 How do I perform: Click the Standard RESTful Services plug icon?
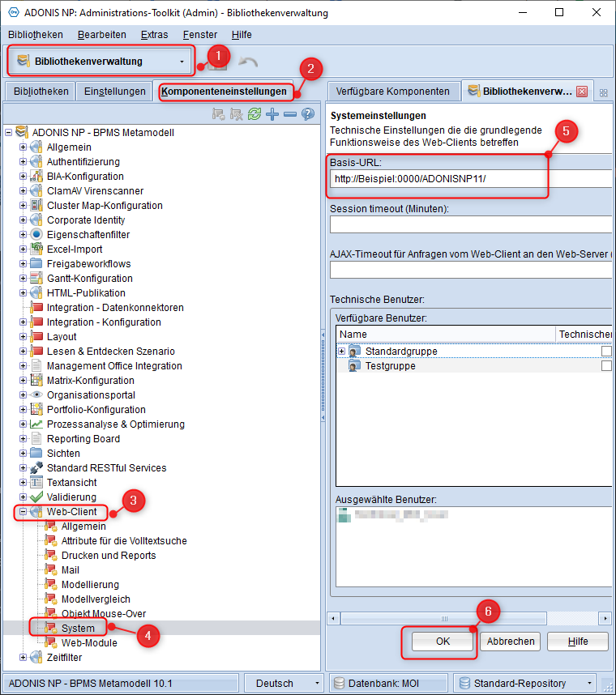36,467
